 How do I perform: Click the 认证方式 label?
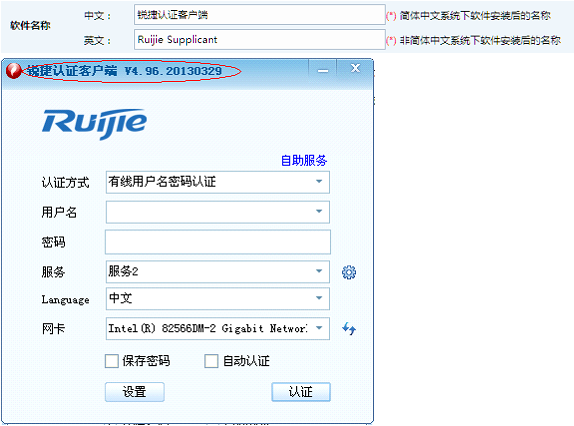(66, 182)
